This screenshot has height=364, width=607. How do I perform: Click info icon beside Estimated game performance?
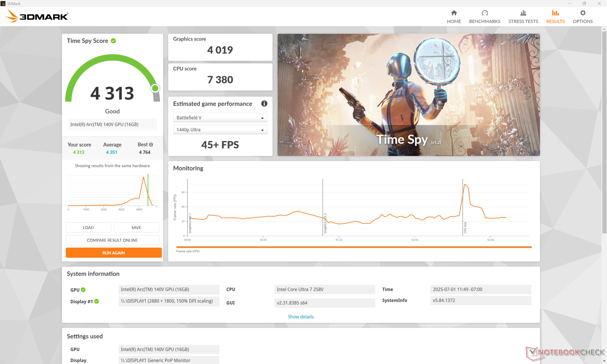(x=264, y=104)
